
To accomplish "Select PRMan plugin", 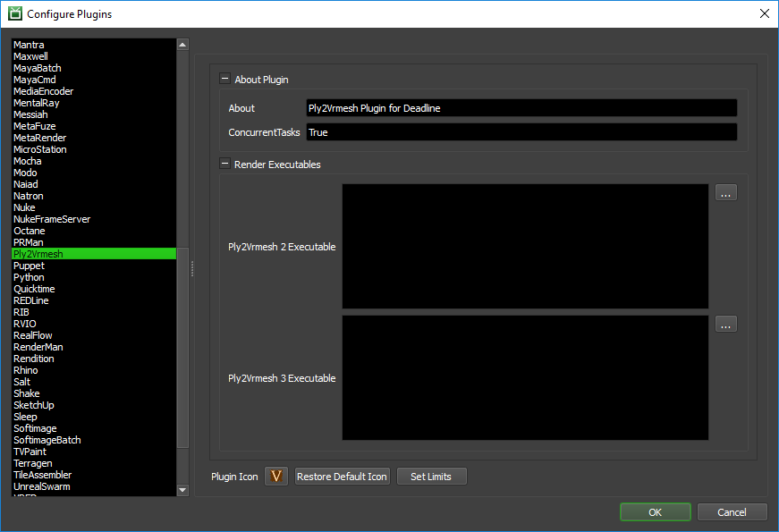I will pos(94,242).
